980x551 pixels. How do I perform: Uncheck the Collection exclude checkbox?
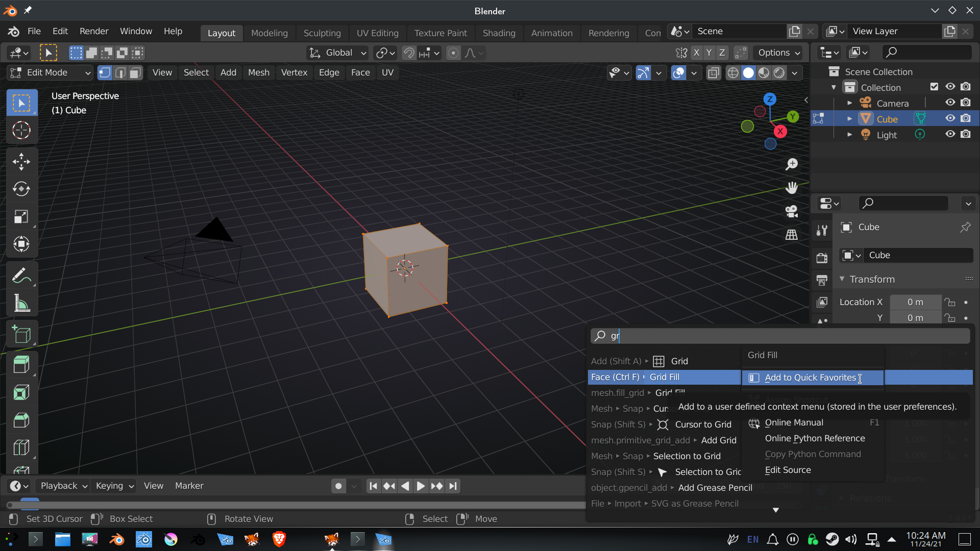pos(934,87)
